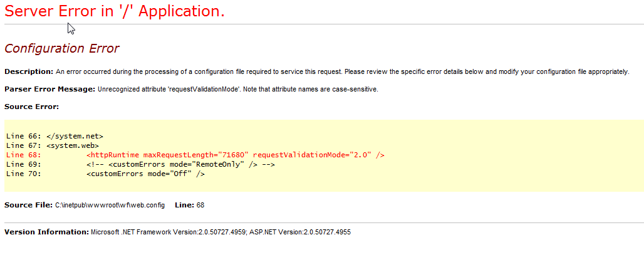This screenshot has height=277, width=644.
Task: Click the 'Source File:' label
Action: click(x=28, y=205)
